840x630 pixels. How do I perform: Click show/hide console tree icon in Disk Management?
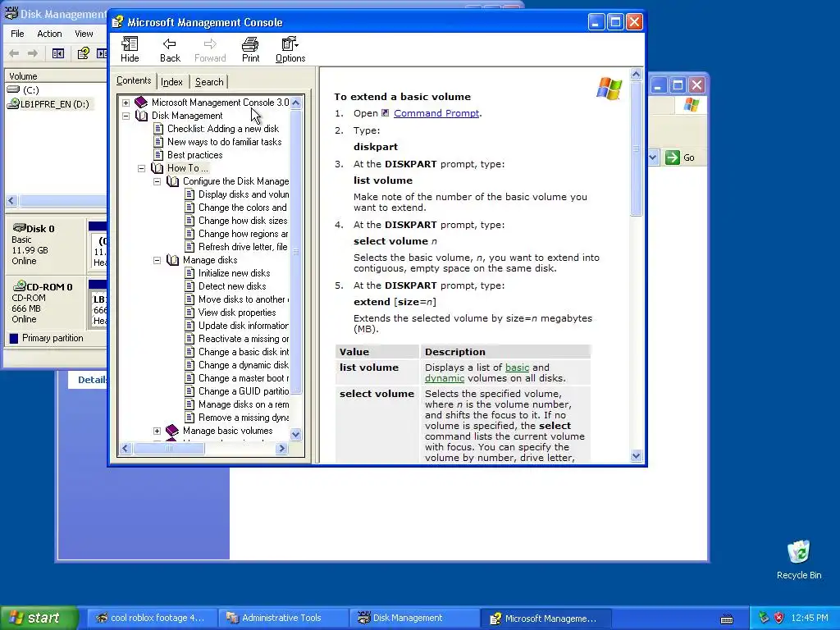58,53
